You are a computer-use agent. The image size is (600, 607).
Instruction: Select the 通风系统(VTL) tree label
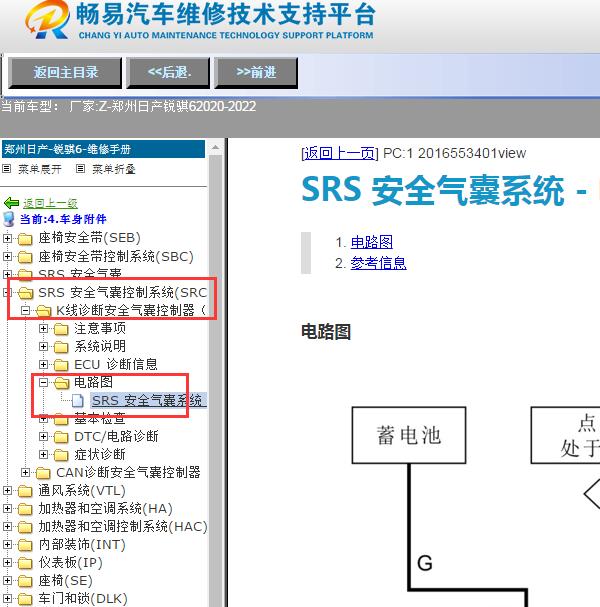(x=82, y=491)
